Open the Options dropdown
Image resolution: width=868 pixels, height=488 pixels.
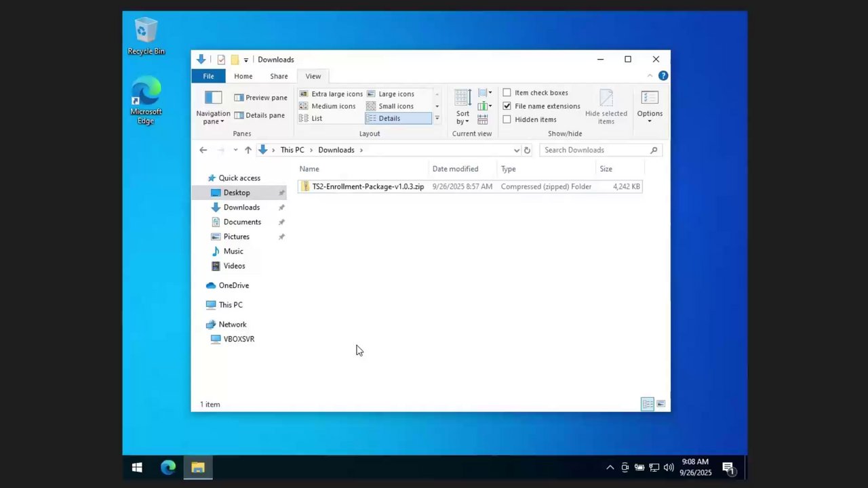click(x=650, y=107)
